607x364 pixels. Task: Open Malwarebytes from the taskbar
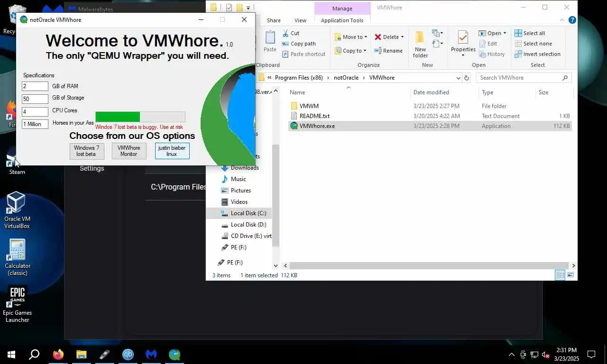(151, 355)
